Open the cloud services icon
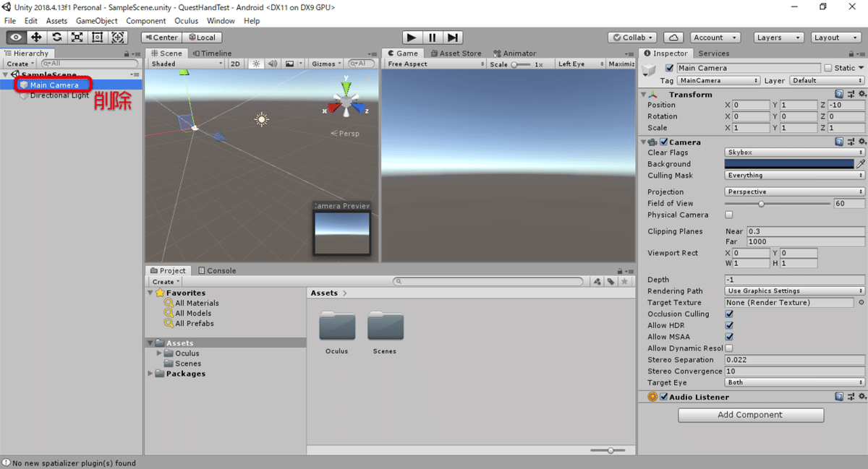Screen dimensions: 868x469 (673, 37)
